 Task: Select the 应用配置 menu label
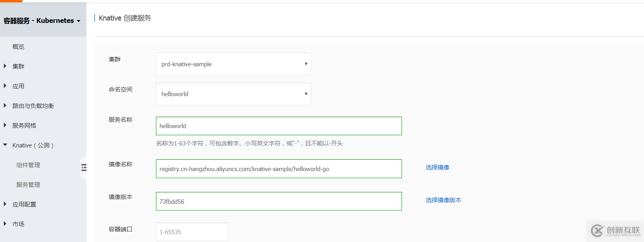click(24, 204)
